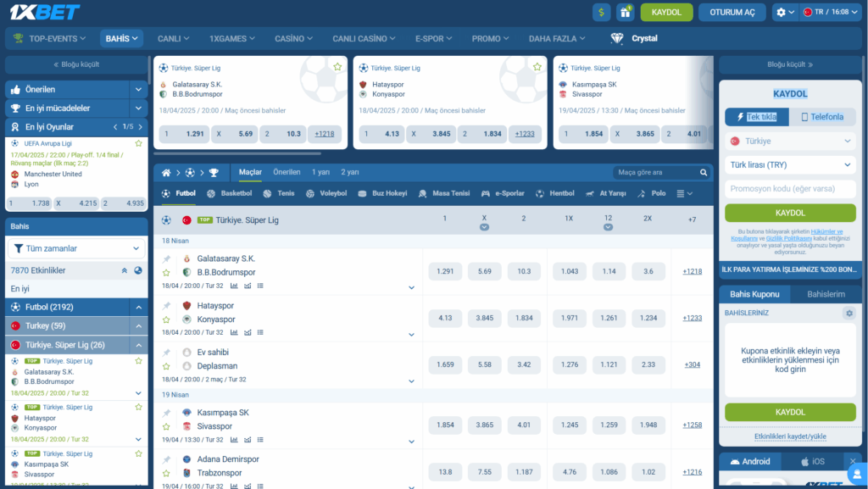Switch to the Bahislerim tab
Viewport: 868px width, 489px height.
pyautogui.click(x=826, y=294)
